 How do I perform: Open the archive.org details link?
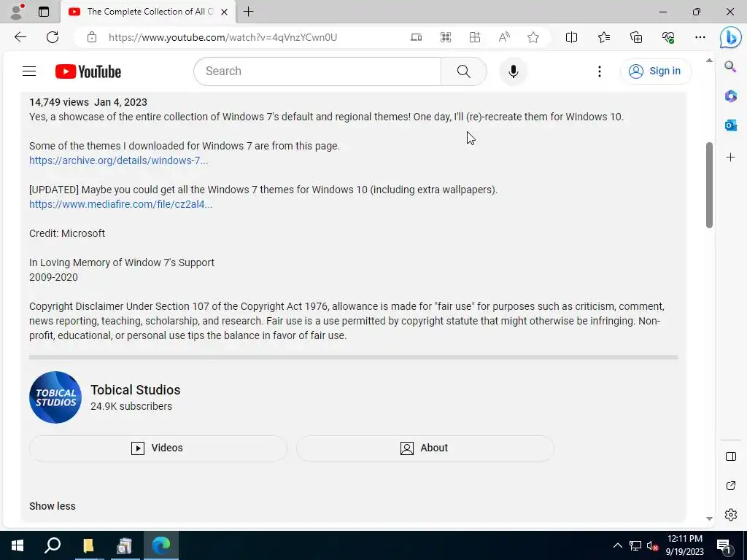(x=119, y=160)
